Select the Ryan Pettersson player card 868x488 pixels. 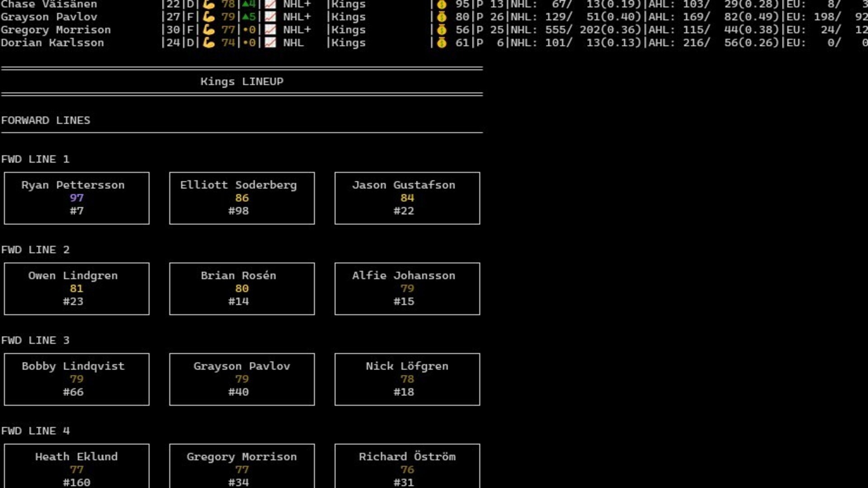tap(76, 198)
